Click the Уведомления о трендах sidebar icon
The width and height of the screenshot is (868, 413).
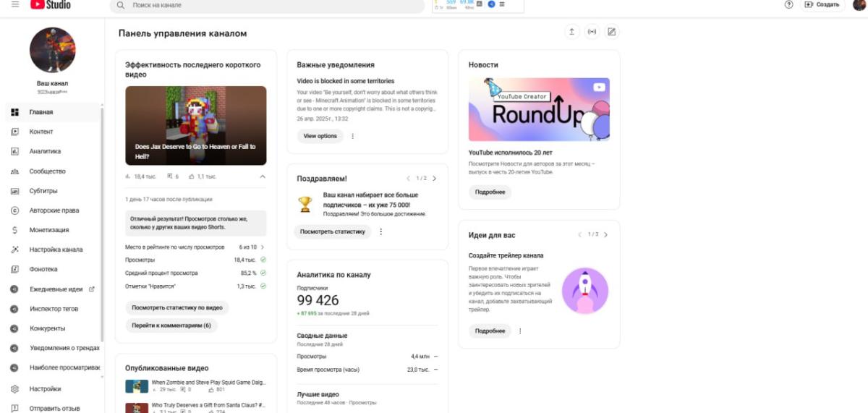(14, 348)
